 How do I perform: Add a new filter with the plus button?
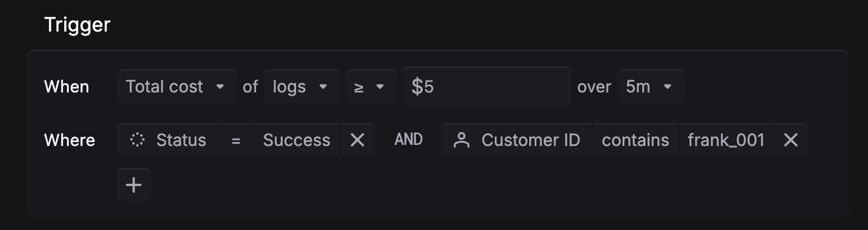click(134, 185)
